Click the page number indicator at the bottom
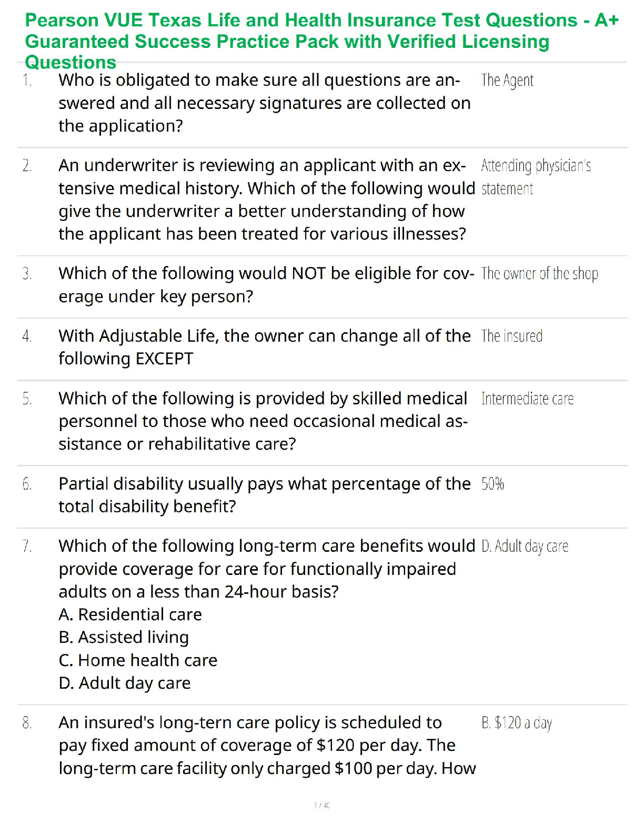 pos(321,805)
